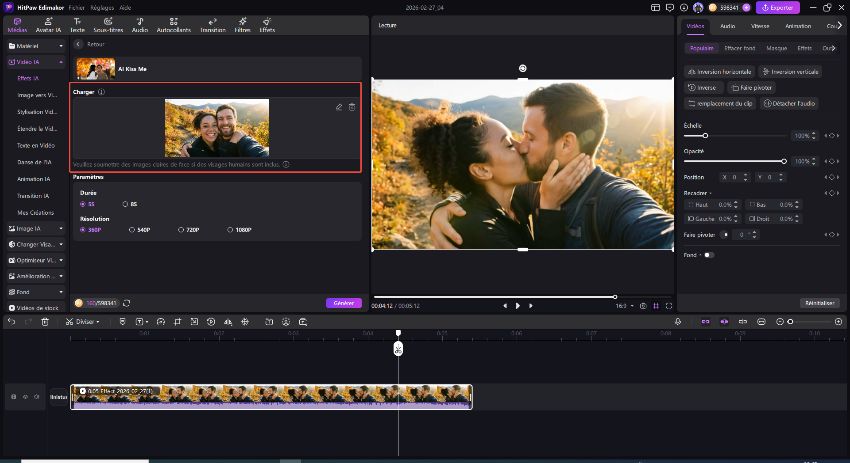The width and height of the screenshot is (850, 463).
Task: Click the Réinitialiser button
Action: [819, 303]
